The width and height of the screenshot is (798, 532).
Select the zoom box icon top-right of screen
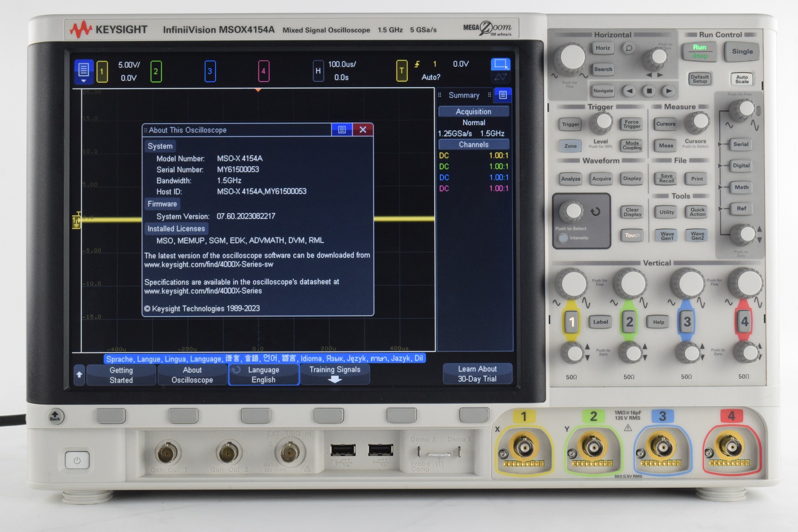click(500, 64)
